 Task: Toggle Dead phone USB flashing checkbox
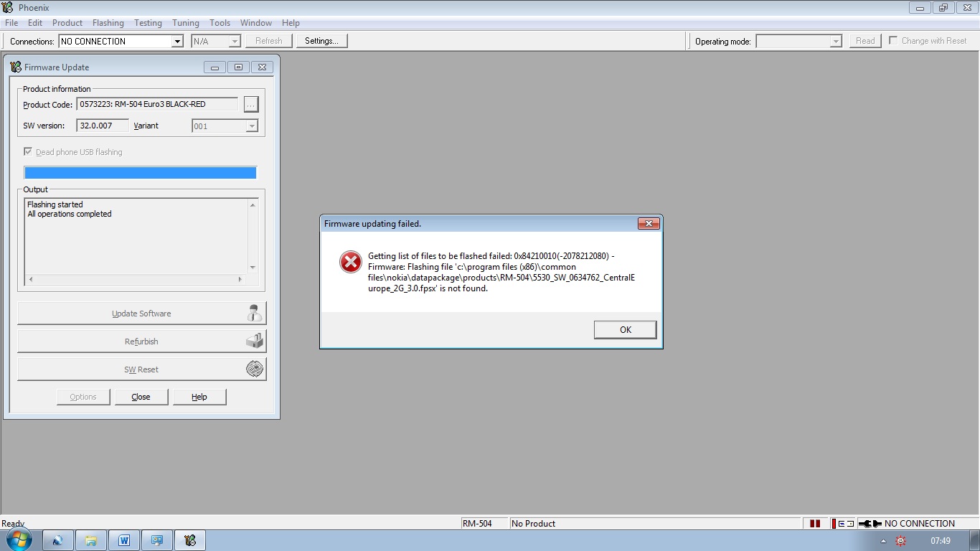pos(28,152)
